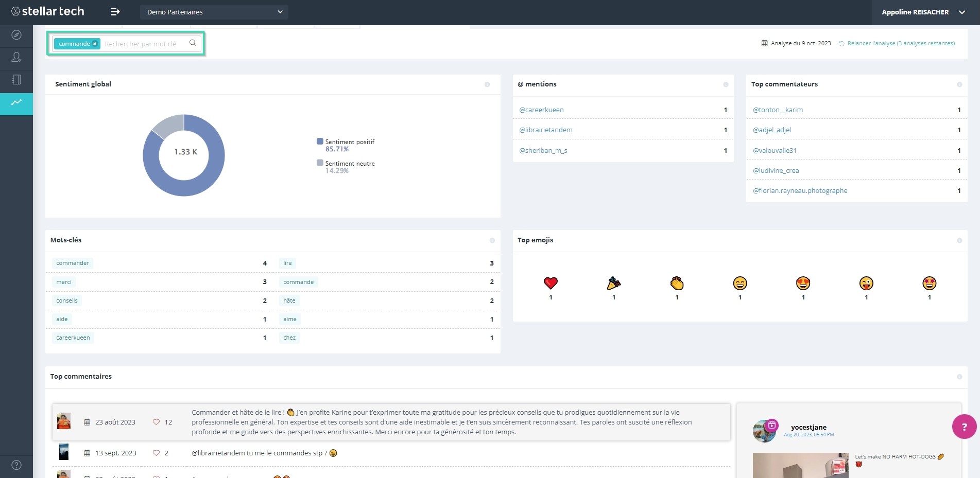Click calendar icon next to 13 sept. 2023

(x=87, y=453)
